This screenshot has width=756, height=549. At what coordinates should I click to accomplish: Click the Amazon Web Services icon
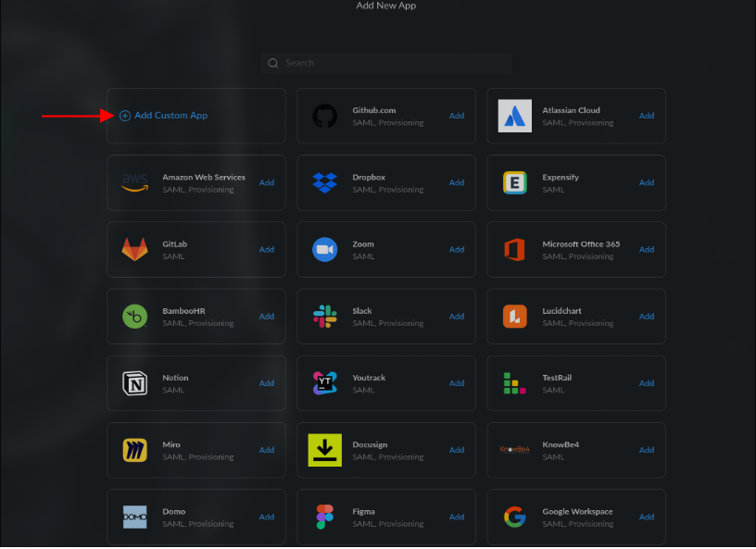(x=134, y=182)
